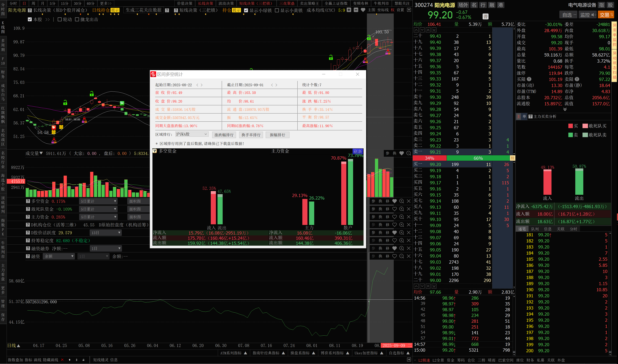Viewport: 618px width, 364px height.
Task: Toggle the 显示小黄锁 checkbox
Action: coord(277,10)
